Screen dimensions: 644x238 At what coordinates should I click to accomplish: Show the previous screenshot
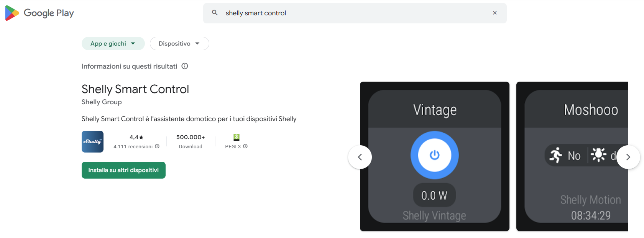(x=360, y=157)
